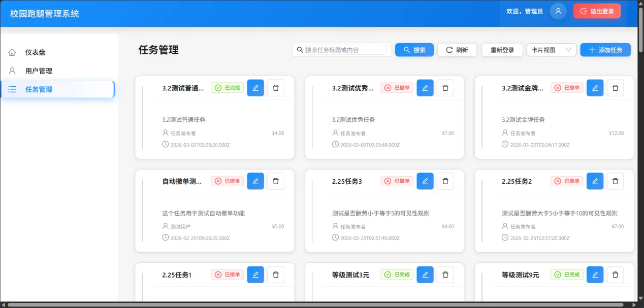Viewport: 644px width, 308px height.
Task: Delete the 3.2测试普通 task card
Action: [x=276, y=88]
